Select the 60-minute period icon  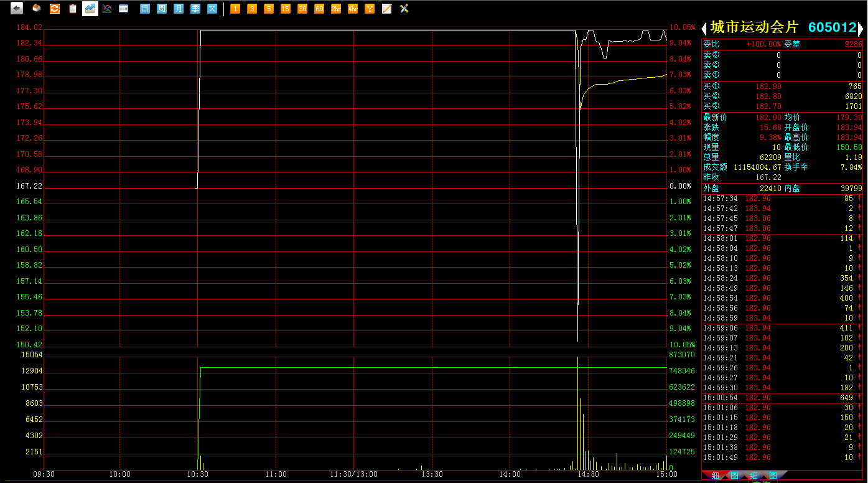click(319, 9)
